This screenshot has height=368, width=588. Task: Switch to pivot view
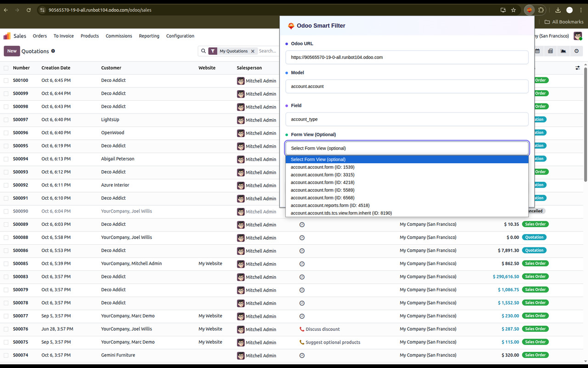click(550, 51)
